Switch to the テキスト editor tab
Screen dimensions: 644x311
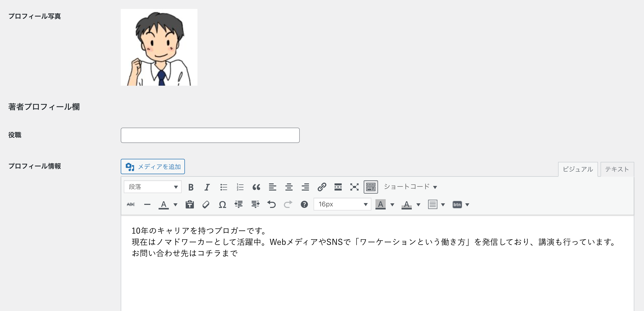[617, 169]
